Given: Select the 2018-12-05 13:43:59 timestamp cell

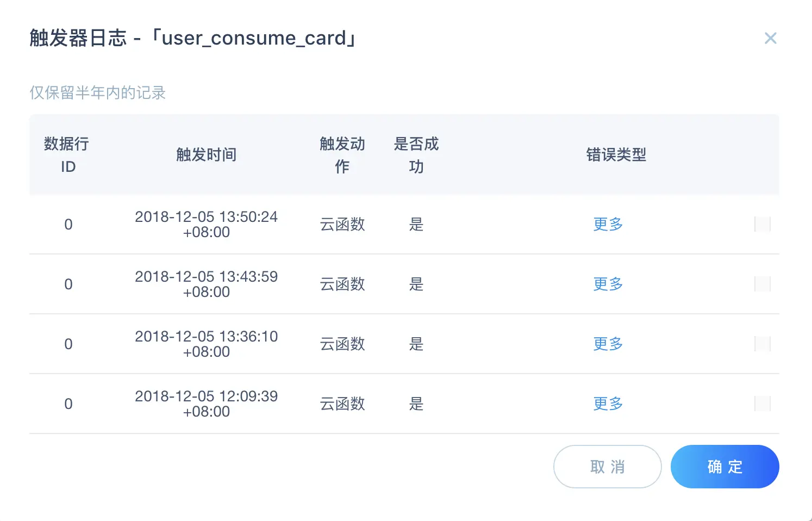Looking at the screenshot, I should click(206, 284).
